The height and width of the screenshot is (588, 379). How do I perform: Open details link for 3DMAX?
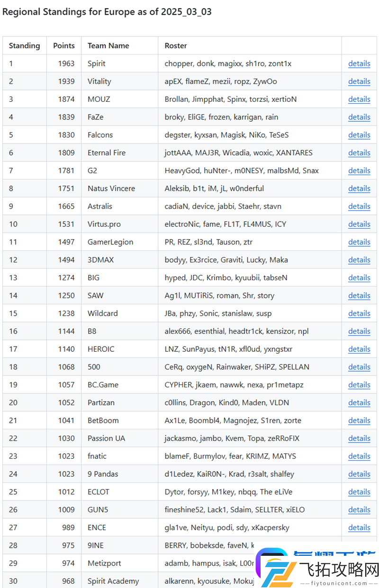[x=359, y=260]
